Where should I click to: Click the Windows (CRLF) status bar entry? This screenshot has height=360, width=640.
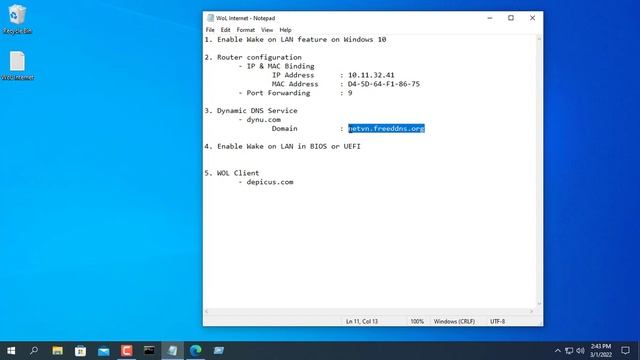click(454, 322)
